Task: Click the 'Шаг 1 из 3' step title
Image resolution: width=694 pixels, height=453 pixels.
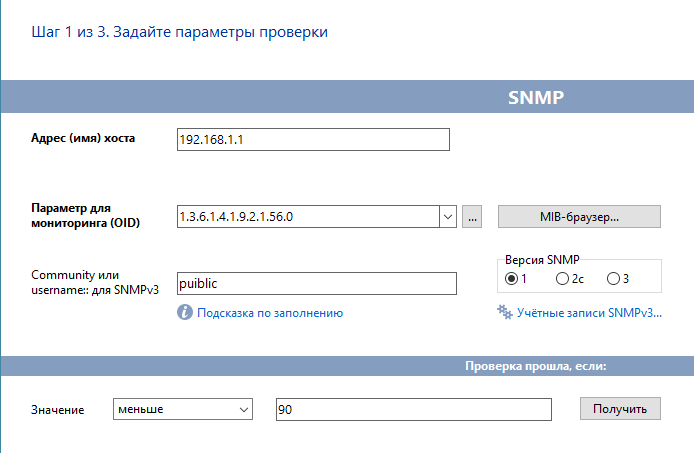Action: [180, 32]
